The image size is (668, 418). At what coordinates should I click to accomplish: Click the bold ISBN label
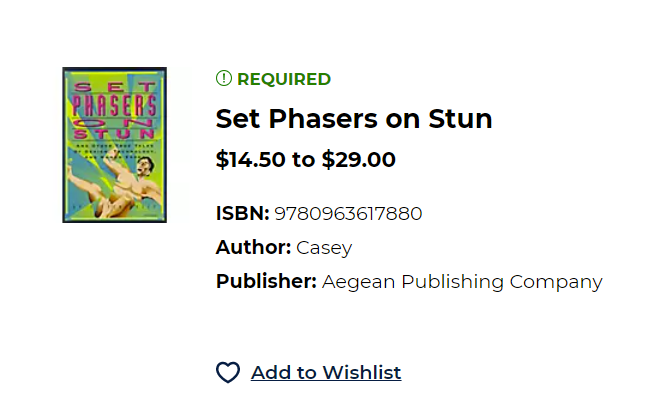coord(242,213)
